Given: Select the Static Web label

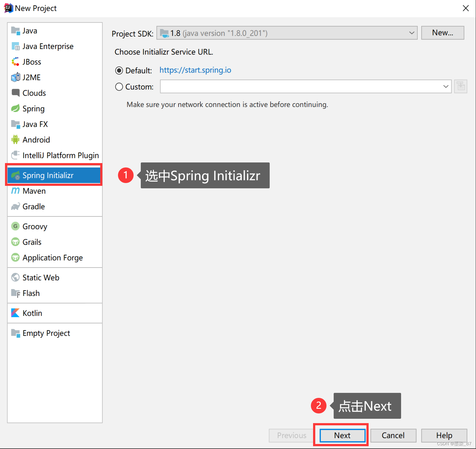Looking at the screenshot, I should click(41, 278).
